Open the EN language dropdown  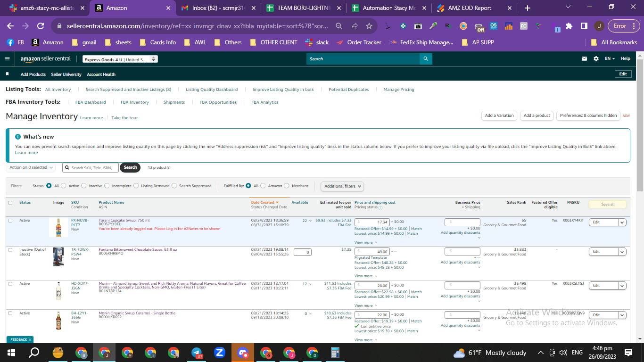[610, 59]
